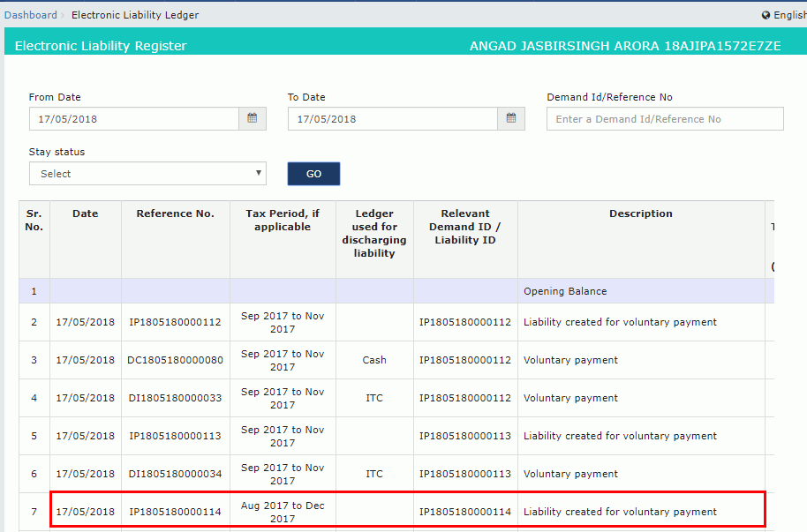Go to the Dashboard breadcrumb link
Image resolution: width=807 pixels, height=532 pixels.
pos(30,15)
